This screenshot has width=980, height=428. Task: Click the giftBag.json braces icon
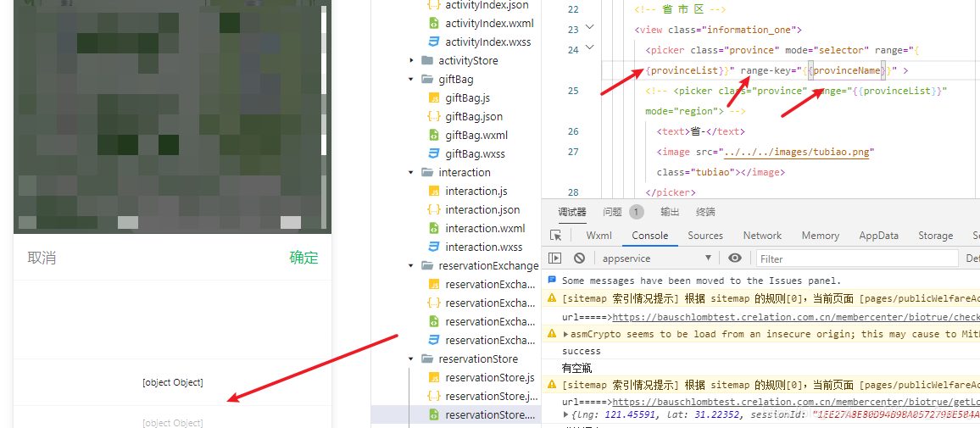[434, 117]
